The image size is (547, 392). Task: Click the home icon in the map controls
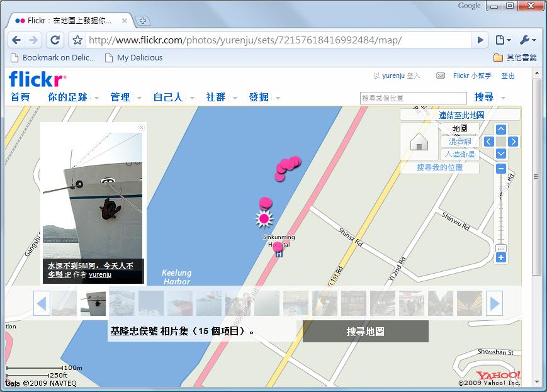tap(418, 142)
